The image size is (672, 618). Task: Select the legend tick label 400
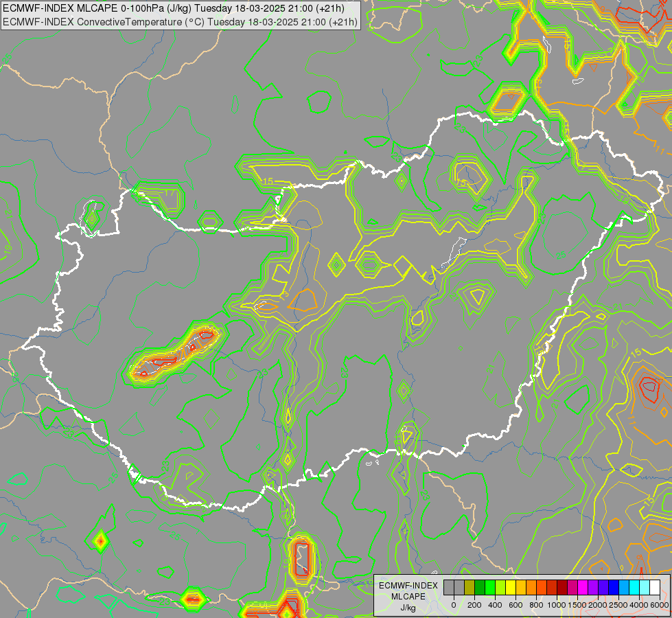click(x=495, y=605)
